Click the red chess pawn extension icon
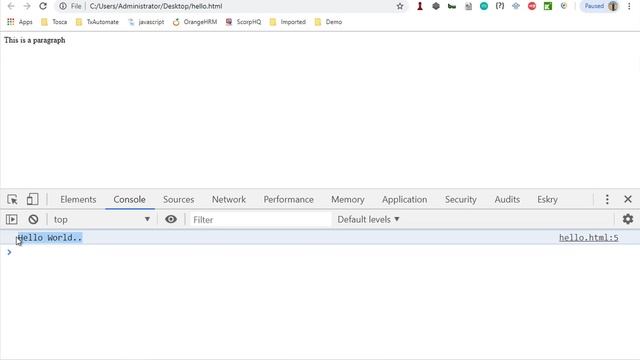This screenshot has height=360, width=640. tap(420, 6)
